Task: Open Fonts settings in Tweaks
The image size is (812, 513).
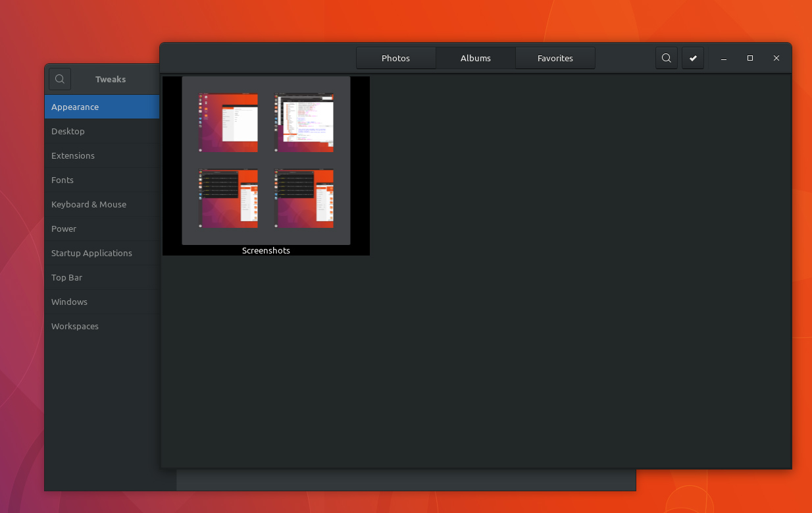Action: pos(102,180)
